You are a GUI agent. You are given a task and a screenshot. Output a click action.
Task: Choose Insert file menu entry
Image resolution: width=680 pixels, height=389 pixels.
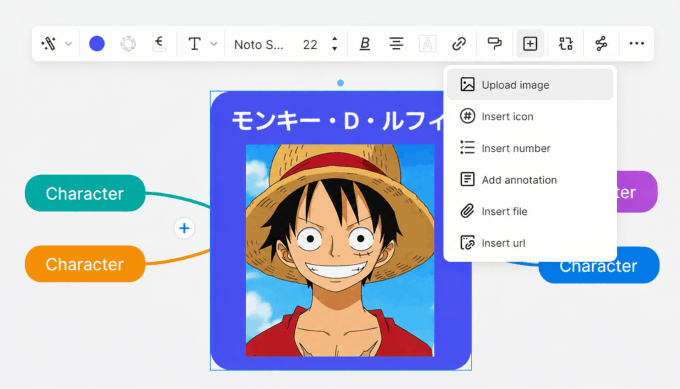(x=530, y=211)
